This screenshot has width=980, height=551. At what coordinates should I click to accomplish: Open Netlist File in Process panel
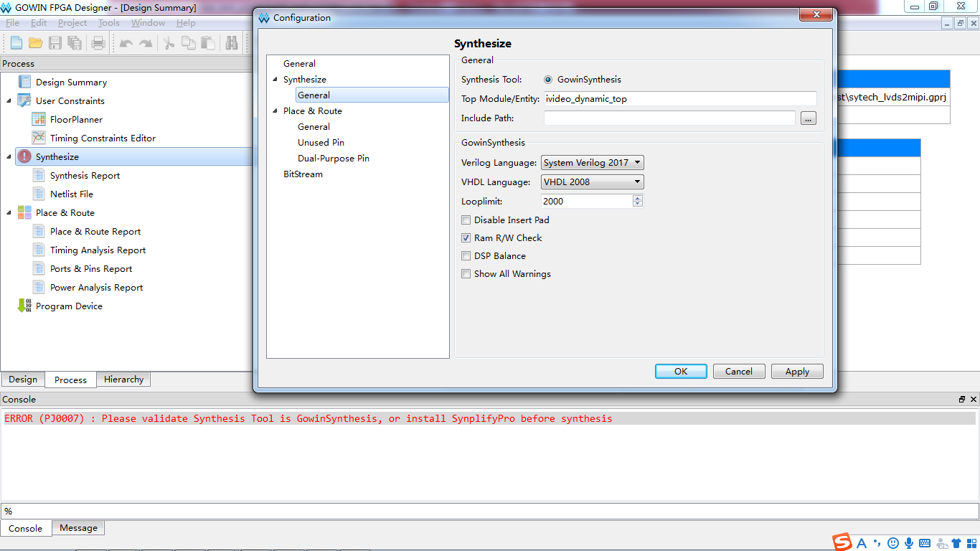[x=72, y=194]
